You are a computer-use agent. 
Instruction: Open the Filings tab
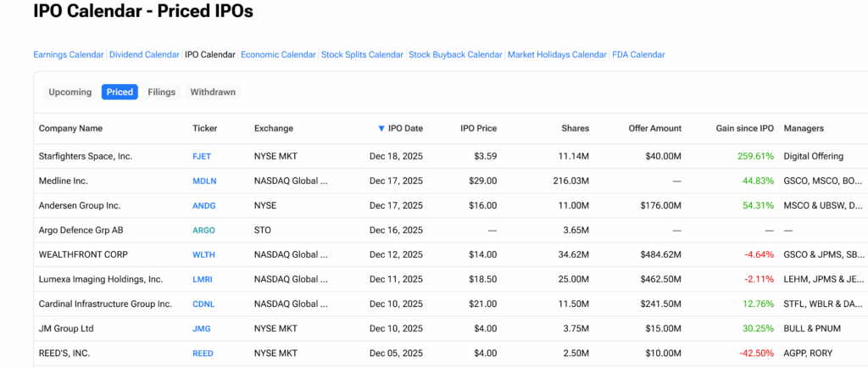coord(161,92)
